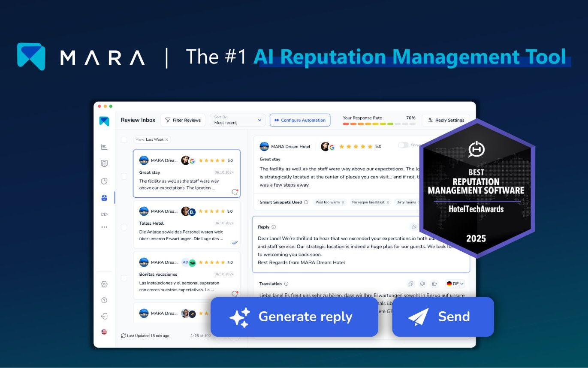Copy the translation using copy icon
This screenshot has width=588, height=368.
coord(411,284)
